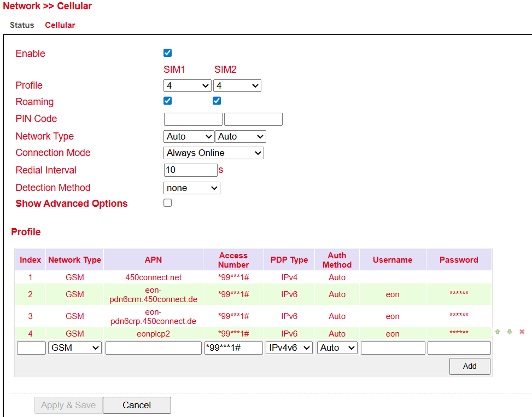532x417 pixels.
Task: Focus the SIM1 PIN Code field
Action: 193,119
